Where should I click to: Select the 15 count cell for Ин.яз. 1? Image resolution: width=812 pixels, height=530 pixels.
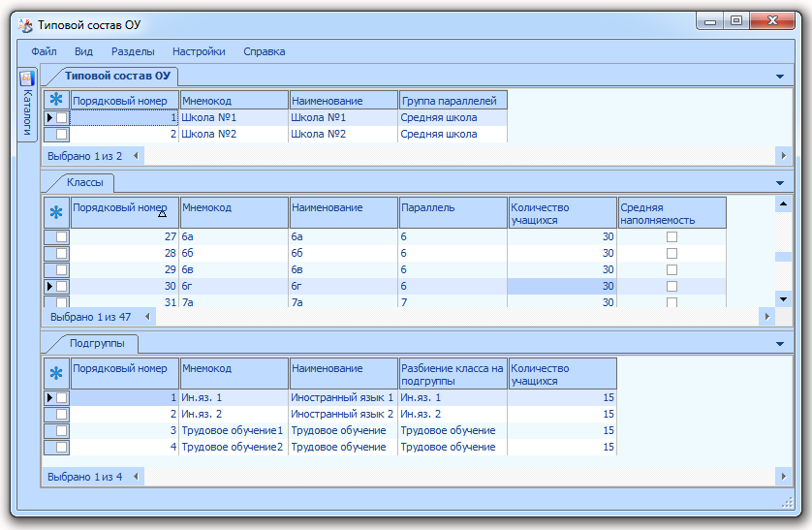point(562,398)
